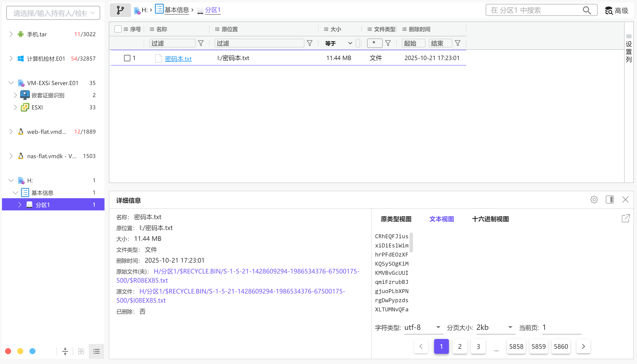
Task: Toggle detail panel split layout icon
Action: tap(610, 200)
